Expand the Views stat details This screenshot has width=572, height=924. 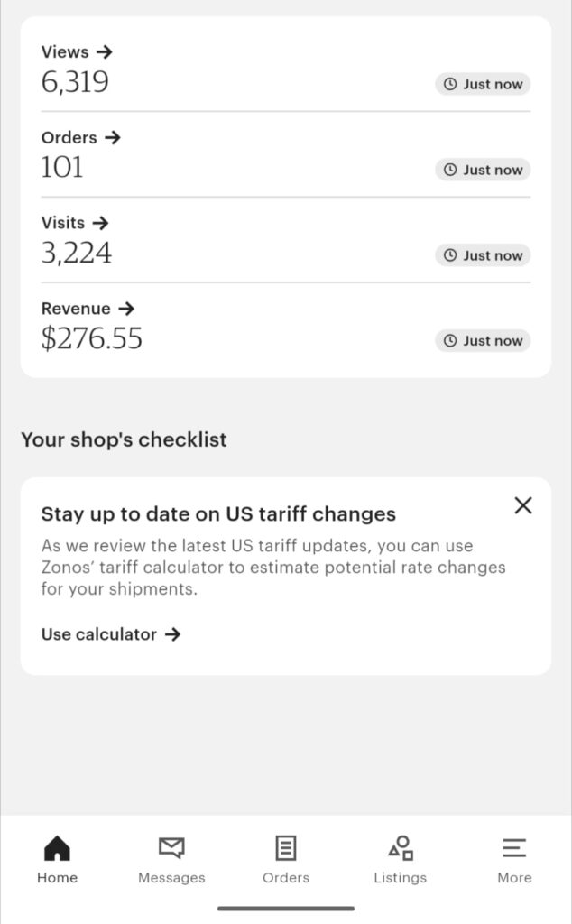tap(77, 52)
